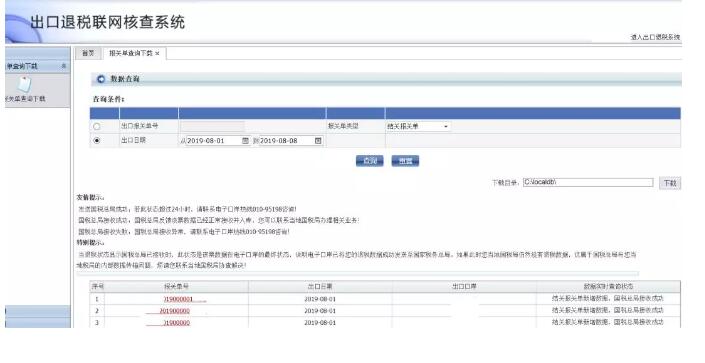The image size is (705, 363).
Task: Click the 查询 button
Action: [370, 161]
